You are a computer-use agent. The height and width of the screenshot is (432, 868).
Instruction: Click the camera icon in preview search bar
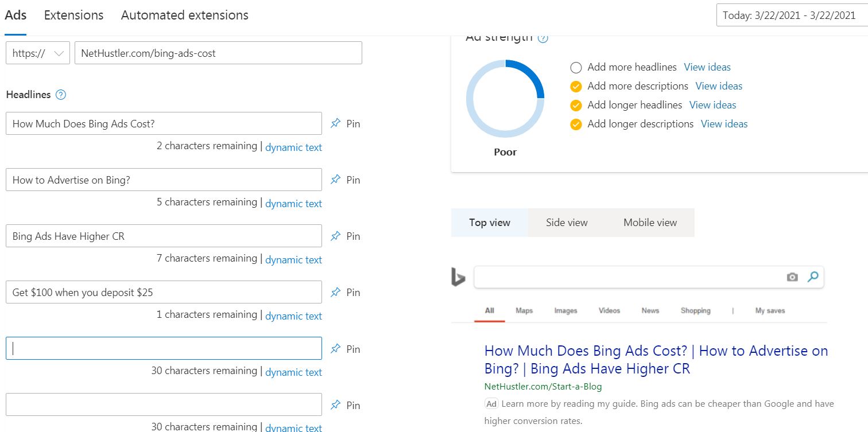pos(792,277)
